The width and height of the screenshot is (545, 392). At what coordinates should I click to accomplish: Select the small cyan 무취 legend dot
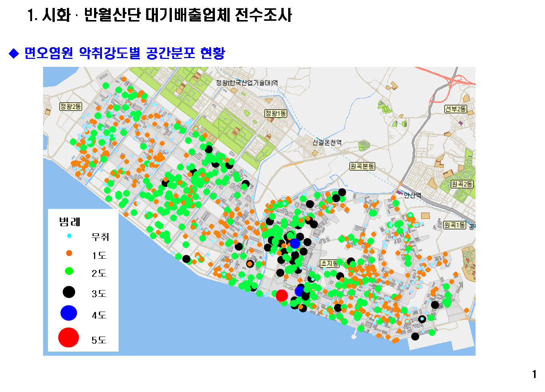pyautogui.click(x=69, y=236)
